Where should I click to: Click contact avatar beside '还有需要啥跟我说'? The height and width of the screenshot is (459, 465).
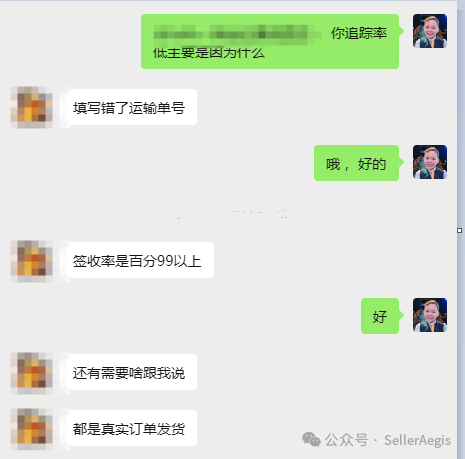(32, 373)
